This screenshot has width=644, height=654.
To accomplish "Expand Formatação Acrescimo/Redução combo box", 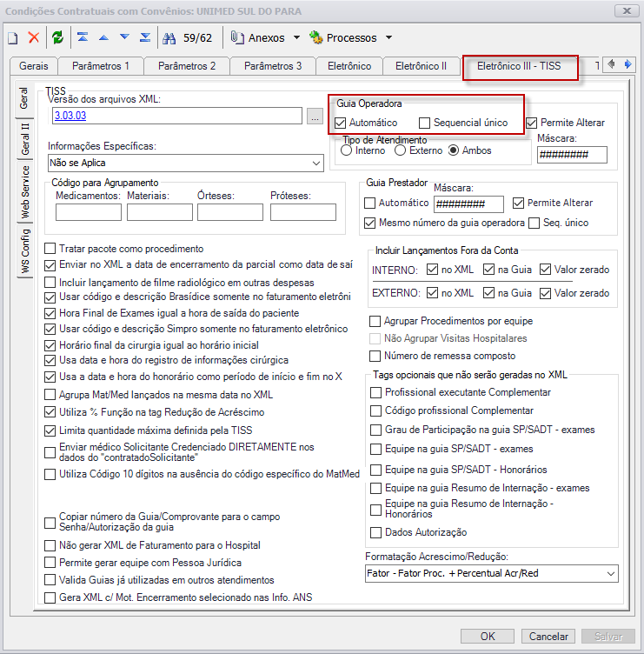I will [611, 573].
